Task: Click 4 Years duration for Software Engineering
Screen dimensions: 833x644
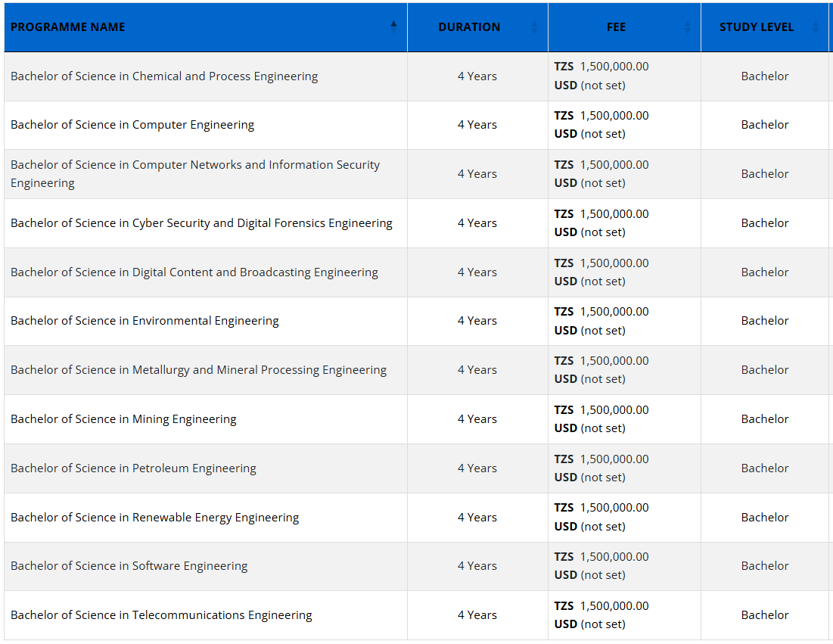Action: click(x=477, y=566)
